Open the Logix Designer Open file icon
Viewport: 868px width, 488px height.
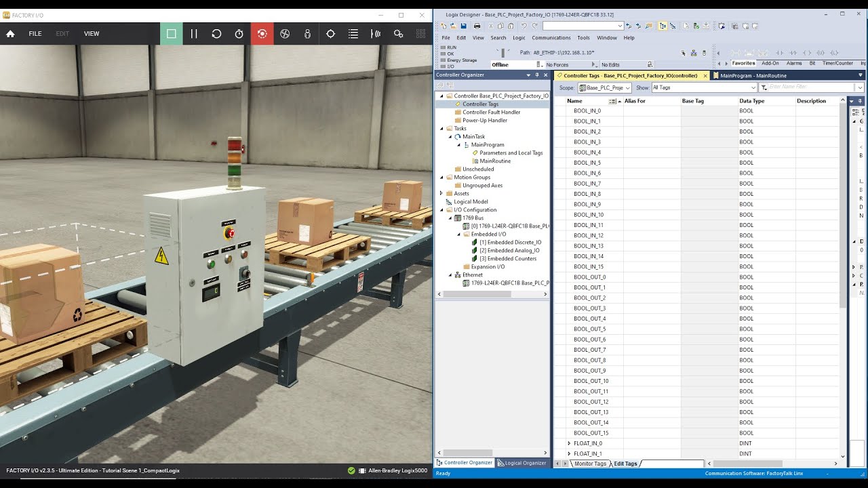click(454, 26)
